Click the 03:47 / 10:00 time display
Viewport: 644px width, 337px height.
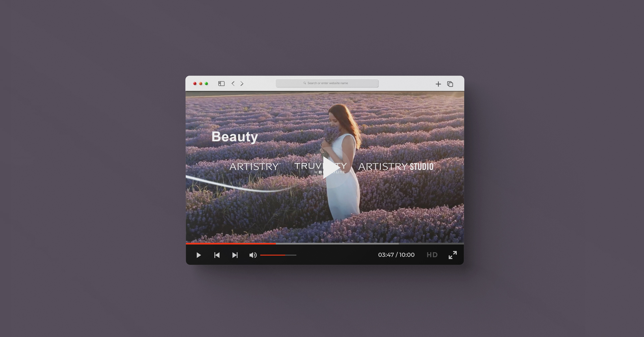[396, 255]
